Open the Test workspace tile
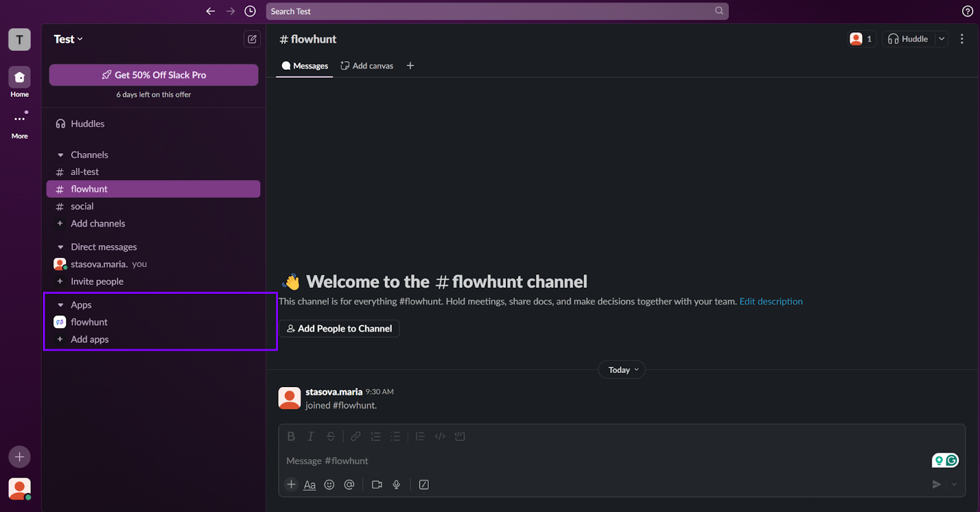This screenshot has height=512, width=980. [20, 40]
